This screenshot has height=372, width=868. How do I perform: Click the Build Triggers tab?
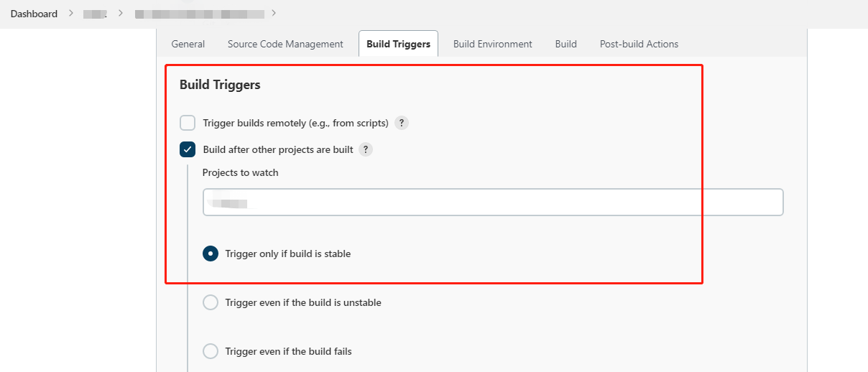coord(398,44)
